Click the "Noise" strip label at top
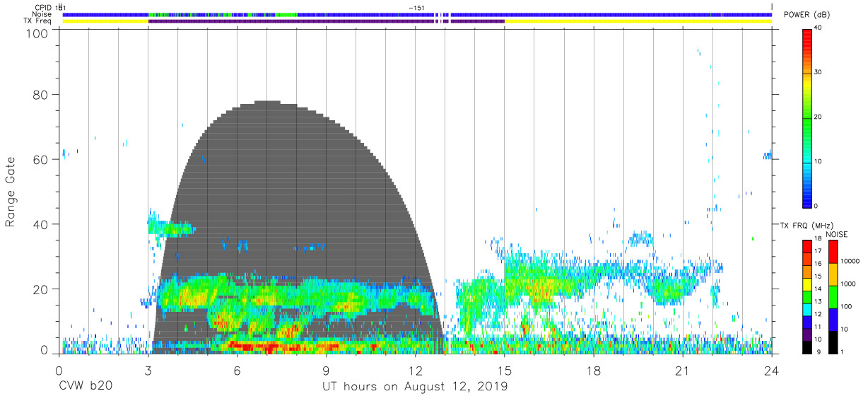This screenshot has height=401, width=868. click(x=42, y=14)
